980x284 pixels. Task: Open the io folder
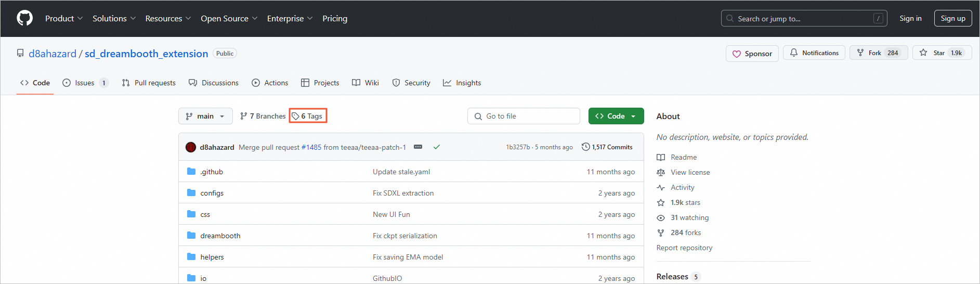(203, 278)
